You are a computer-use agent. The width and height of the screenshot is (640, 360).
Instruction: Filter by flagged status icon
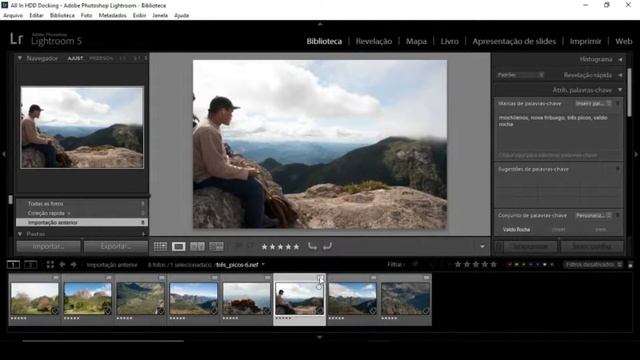415,264
